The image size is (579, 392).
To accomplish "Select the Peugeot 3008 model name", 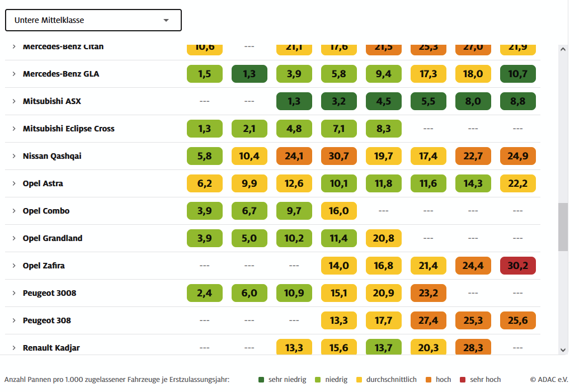I will pyautogui.click(x=49, y=293).
